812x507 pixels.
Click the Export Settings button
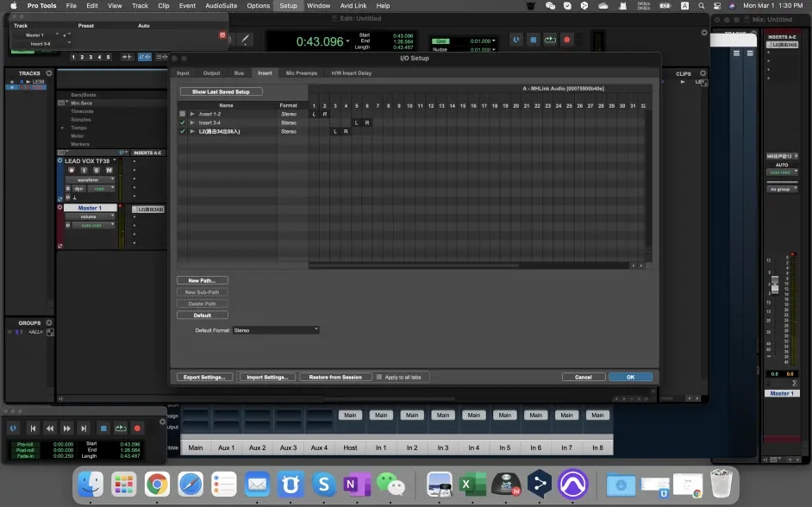tap(204, 377)
